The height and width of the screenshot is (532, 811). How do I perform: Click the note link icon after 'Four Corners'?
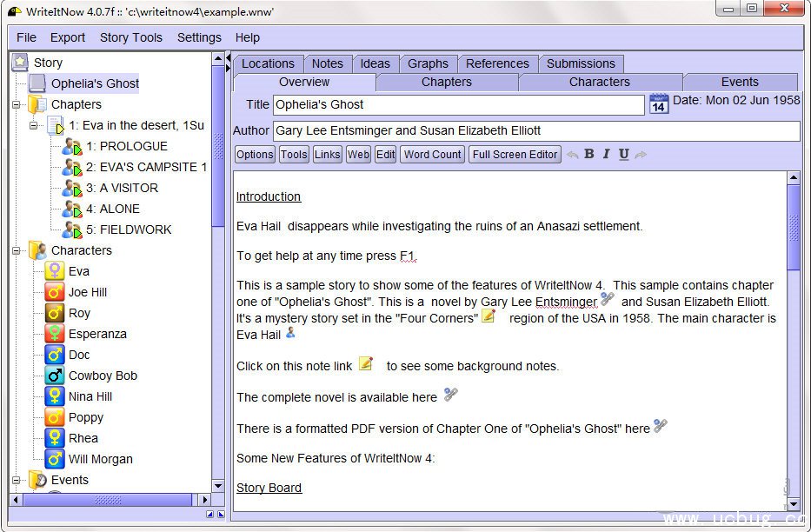pyautogui.click(x=489, y=316)
